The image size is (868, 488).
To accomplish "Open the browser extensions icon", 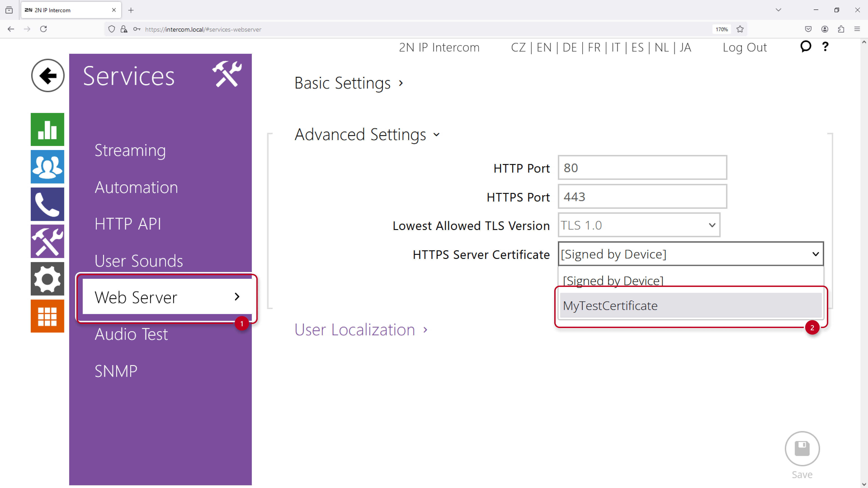I will click(841, 29).
